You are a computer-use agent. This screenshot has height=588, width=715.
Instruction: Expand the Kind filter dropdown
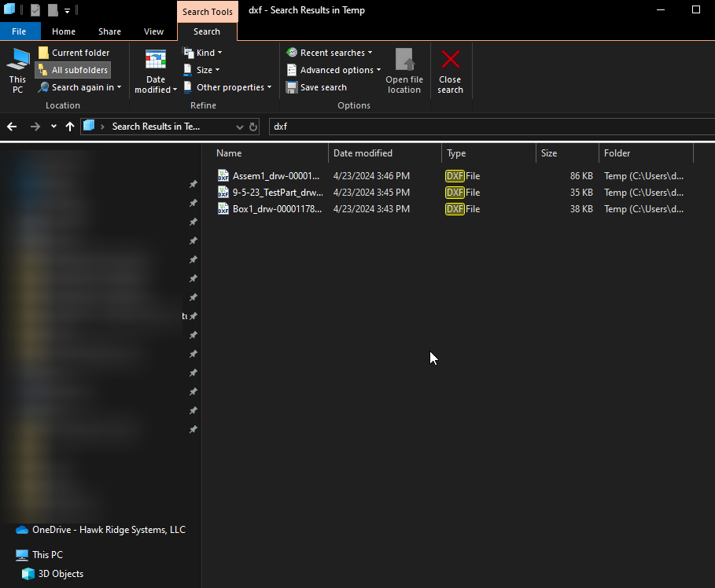tap(203, 53)
